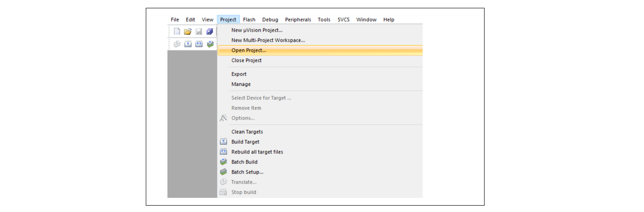Choose Close Project in the menu
644x212 pixels.
(x=246, y=61)
